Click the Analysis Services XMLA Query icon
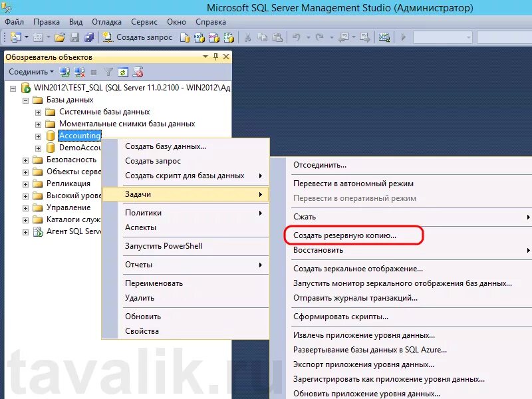This screenshot has width=532, height=399. coord(229,37)
